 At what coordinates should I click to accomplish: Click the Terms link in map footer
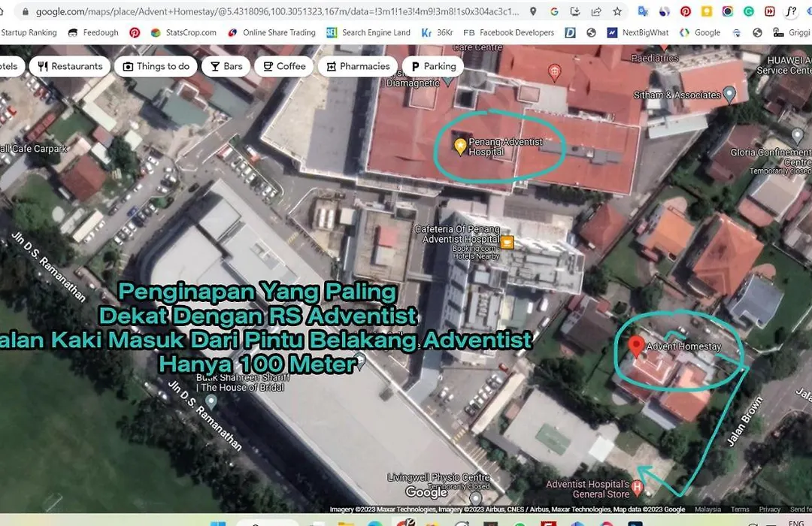click(x=740, y=509)
